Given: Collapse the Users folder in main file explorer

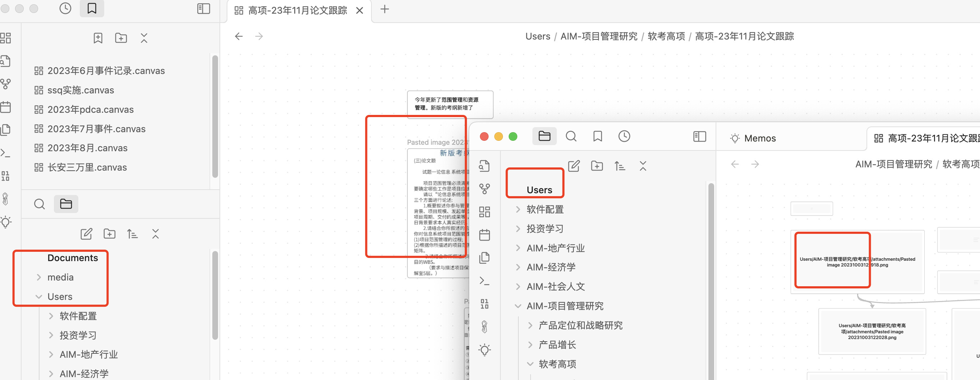Looking at the screenshot, I should point(39,297).
